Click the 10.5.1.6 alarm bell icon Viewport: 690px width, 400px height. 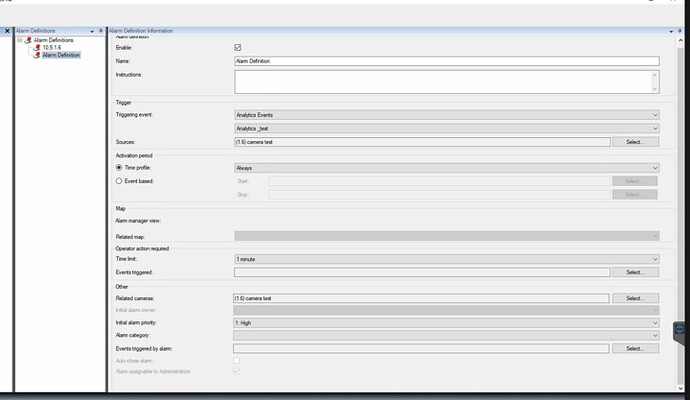(37, 48)
